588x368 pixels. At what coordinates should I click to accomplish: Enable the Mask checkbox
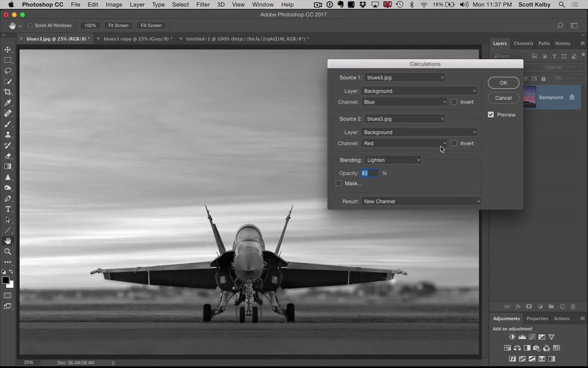339,184
